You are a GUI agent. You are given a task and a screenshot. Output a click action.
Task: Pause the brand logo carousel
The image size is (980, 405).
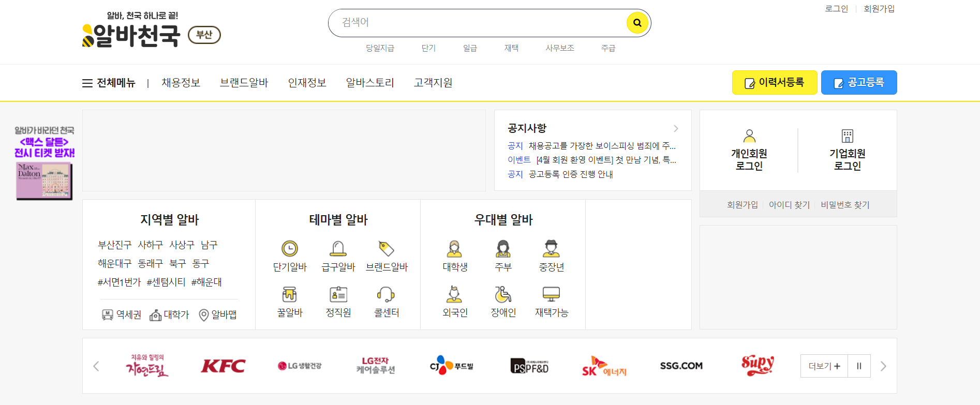pyautogui.click(x=859, y=366)
